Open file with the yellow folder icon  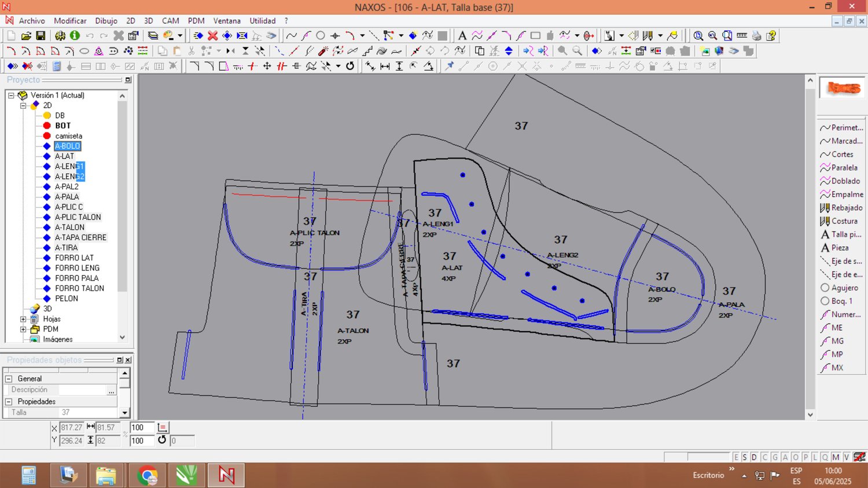coord(26,36)
